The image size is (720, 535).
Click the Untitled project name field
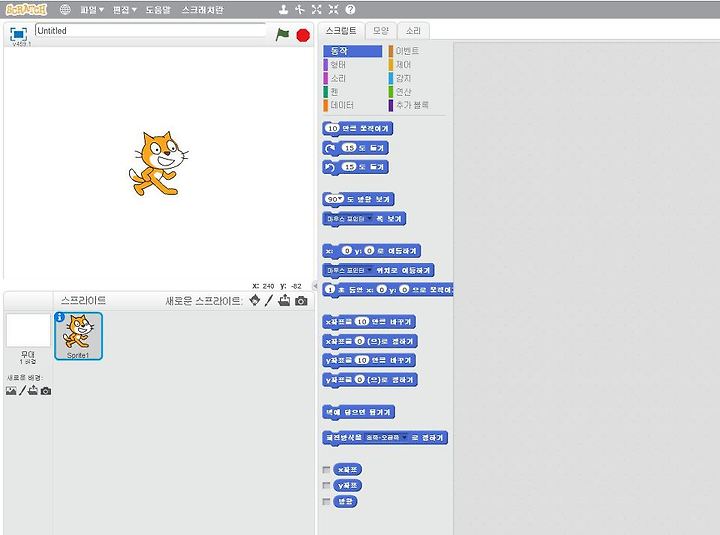pyautogui.click(x=150, y=31)
